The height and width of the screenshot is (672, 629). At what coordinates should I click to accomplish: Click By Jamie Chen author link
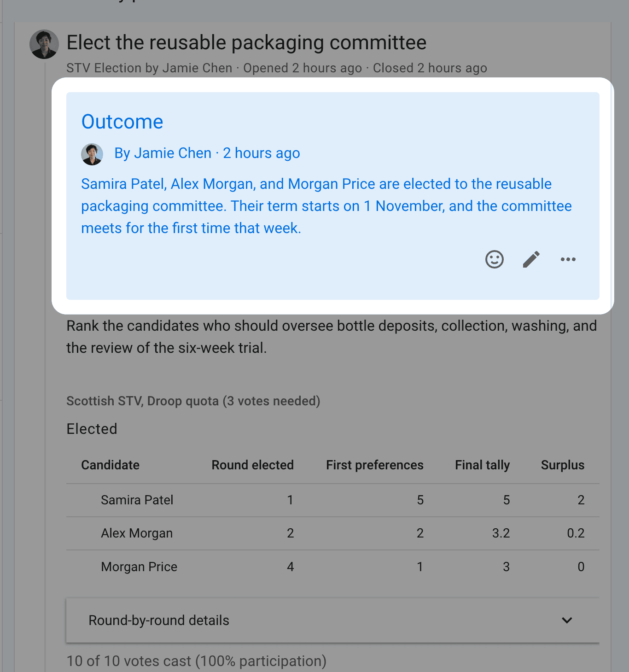(x=163, y=153)
